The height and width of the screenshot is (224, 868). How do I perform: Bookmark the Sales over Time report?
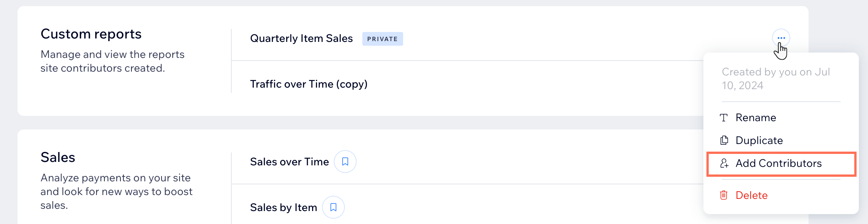tap(345, 162)
